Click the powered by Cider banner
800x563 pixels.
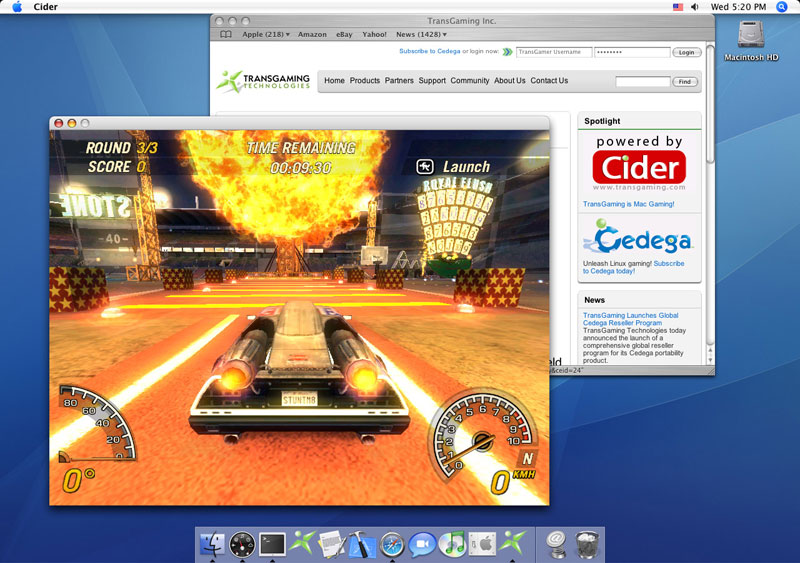(x=639, y=163)
